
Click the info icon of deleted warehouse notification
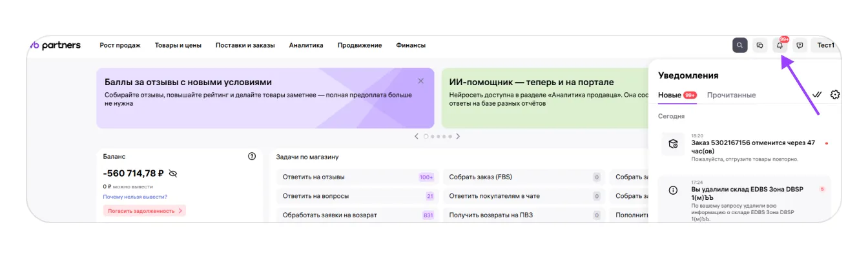(x=673, y=190)
